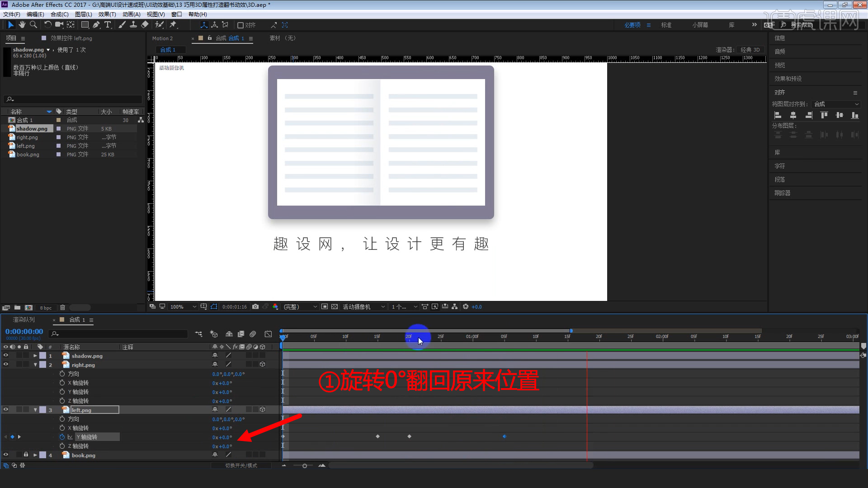Click the 切换开关/模式 button
868x488 pixels.
coord(241,465)
